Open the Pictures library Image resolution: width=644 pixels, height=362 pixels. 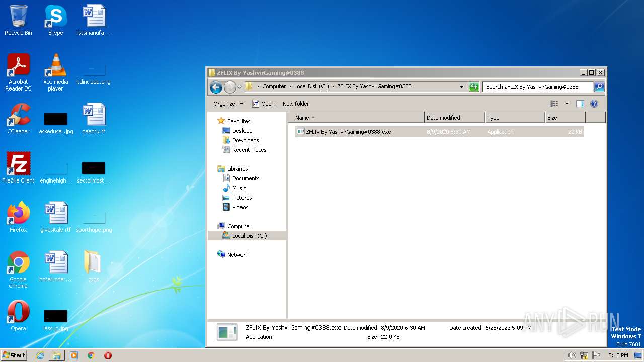point(237,198)
